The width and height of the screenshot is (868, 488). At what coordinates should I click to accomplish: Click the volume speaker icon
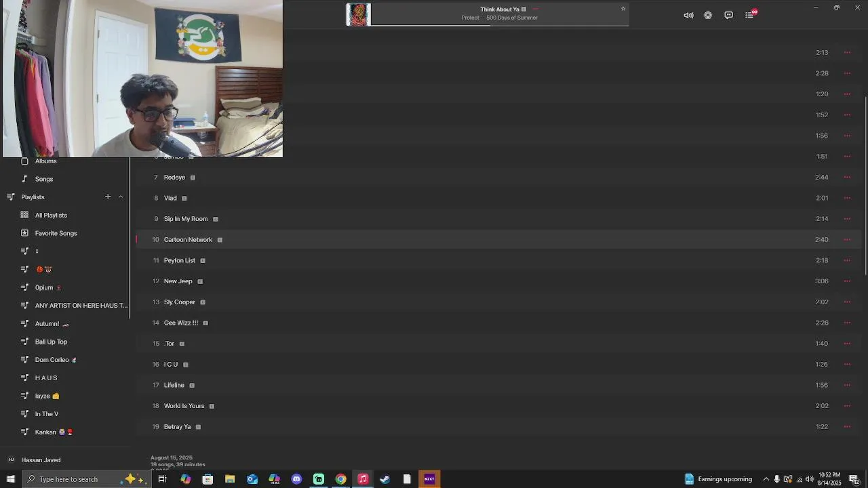(x=688, y=15)
